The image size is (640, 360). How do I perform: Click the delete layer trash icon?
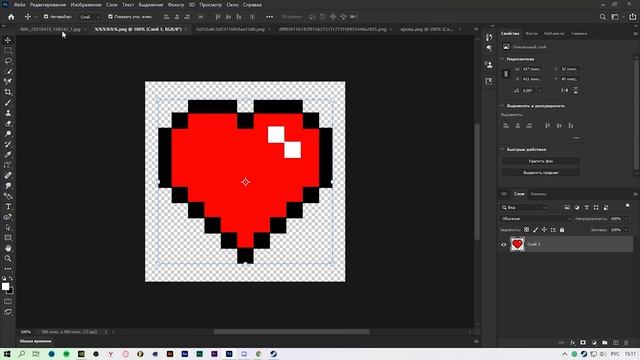pos(626,342)
